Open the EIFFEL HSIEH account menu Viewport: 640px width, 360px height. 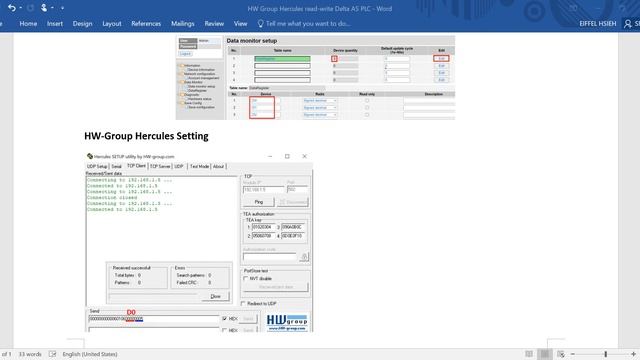point(598,24)
